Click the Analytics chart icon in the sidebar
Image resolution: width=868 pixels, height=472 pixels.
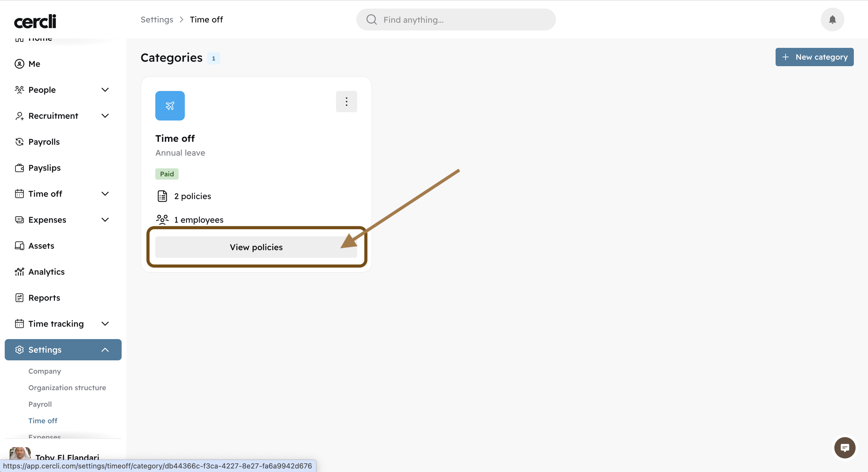pos(19,272)
